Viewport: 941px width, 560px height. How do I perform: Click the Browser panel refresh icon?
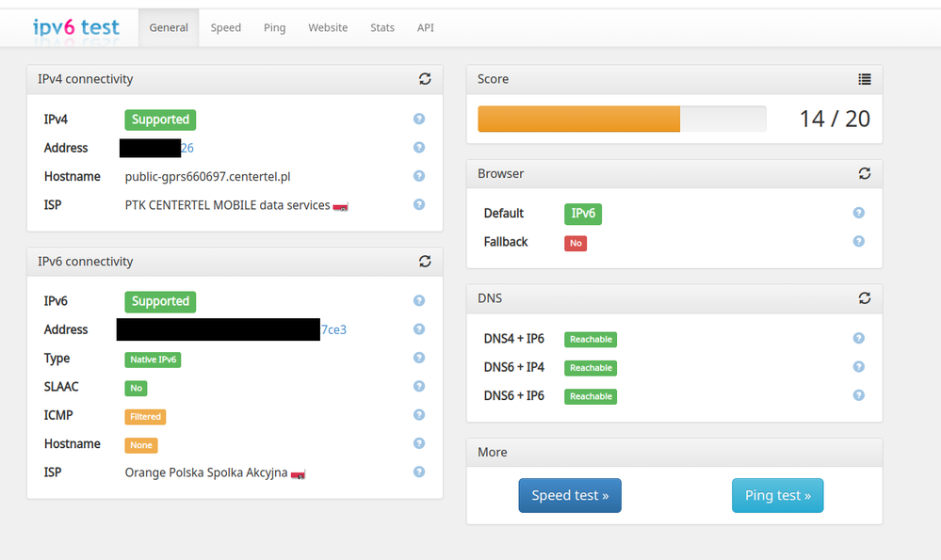tap(865, 174)
